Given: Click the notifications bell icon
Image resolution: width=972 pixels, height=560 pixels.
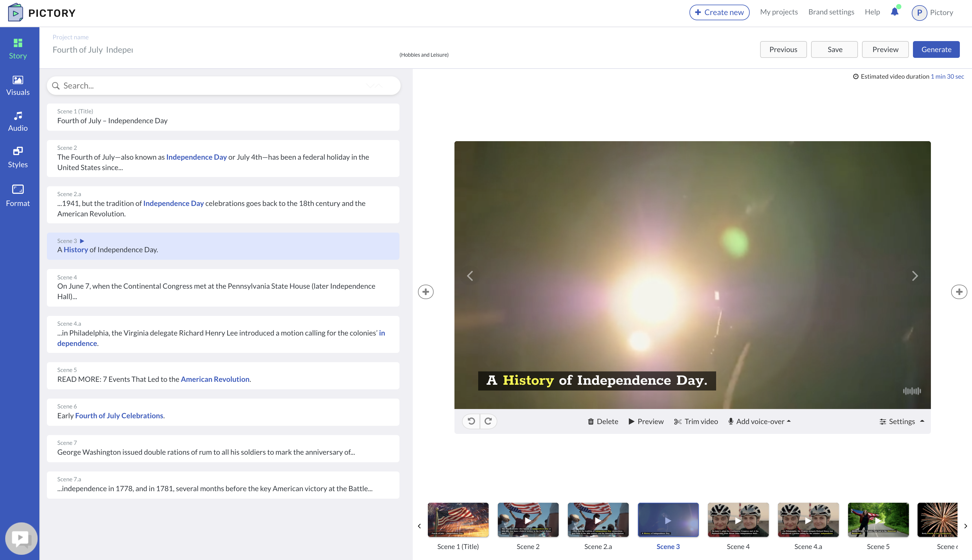Looking at the screenshot, I should [x=895, y=12].
